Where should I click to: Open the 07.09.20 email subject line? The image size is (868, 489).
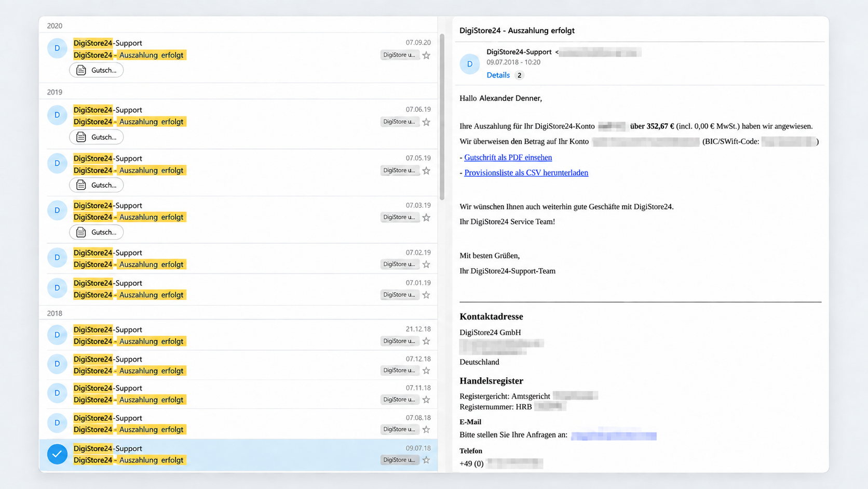click(x=129, y=55)
